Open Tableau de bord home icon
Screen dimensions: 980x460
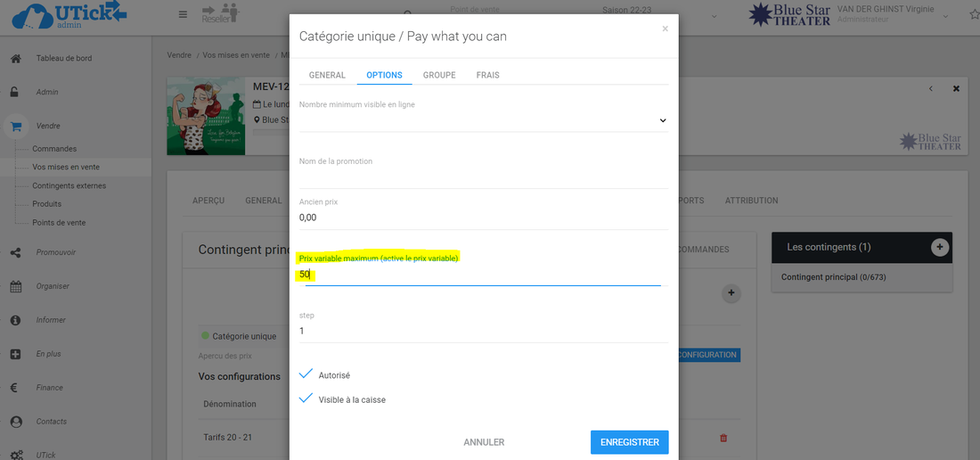[15, 59]
